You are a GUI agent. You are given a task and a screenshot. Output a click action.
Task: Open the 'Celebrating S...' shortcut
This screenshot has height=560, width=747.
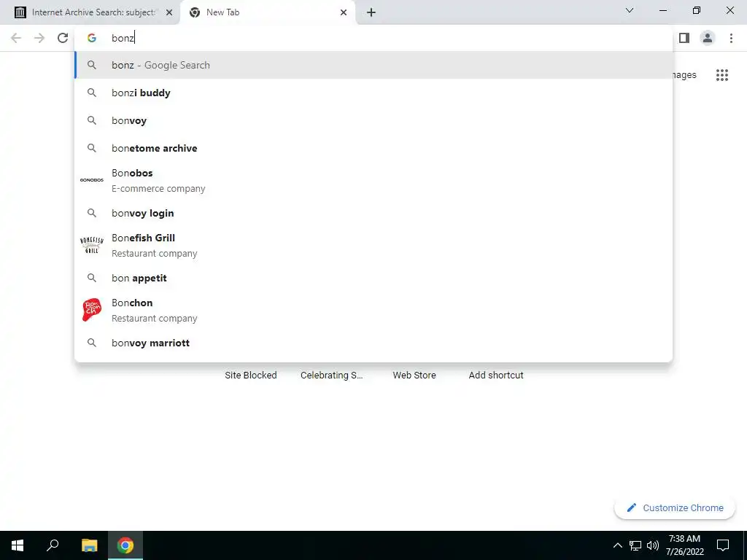pyautogui.click(x=332, y=376)
